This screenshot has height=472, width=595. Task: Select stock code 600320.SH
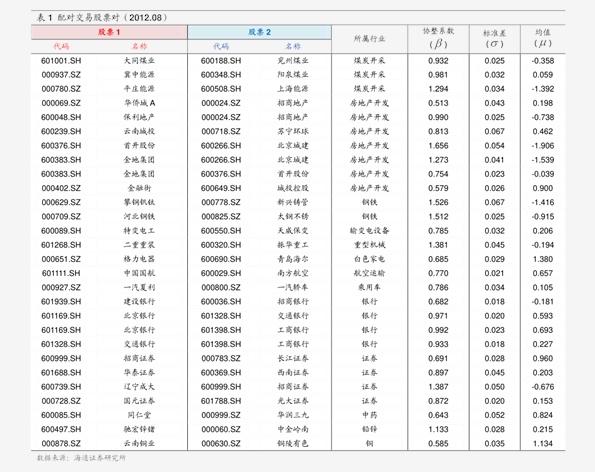pyautogui.click(x=221, y=245)
